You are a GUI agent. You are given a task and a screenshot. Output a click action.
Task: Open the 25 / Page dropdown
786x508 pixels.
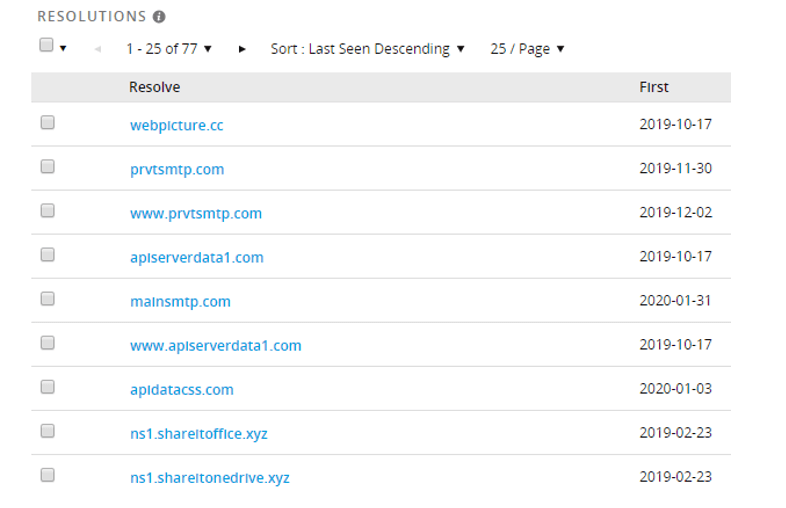click(x=527, y=49)
